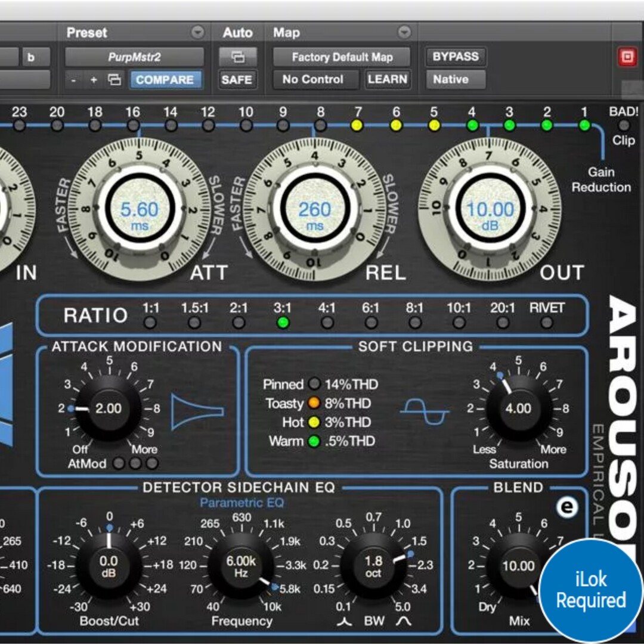Click the Warm .5% THD indicator

click(314, 441)
